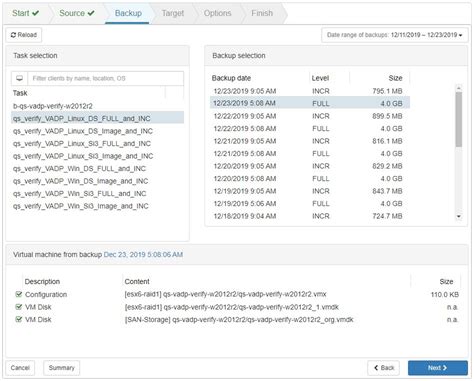Switch to the Start wizard step
The image size is (474, 381).
click(26, 13)
